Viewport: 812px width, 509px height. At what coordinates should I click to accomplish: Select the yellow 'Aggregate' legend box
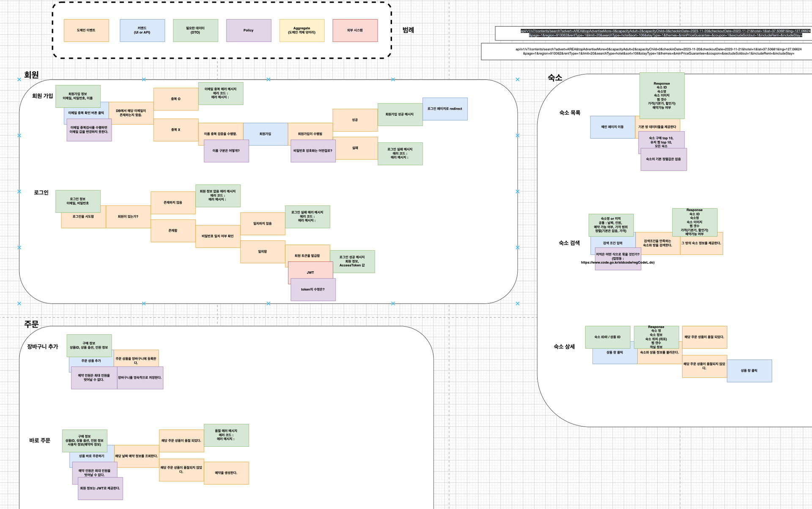click(x=302, y=30)
